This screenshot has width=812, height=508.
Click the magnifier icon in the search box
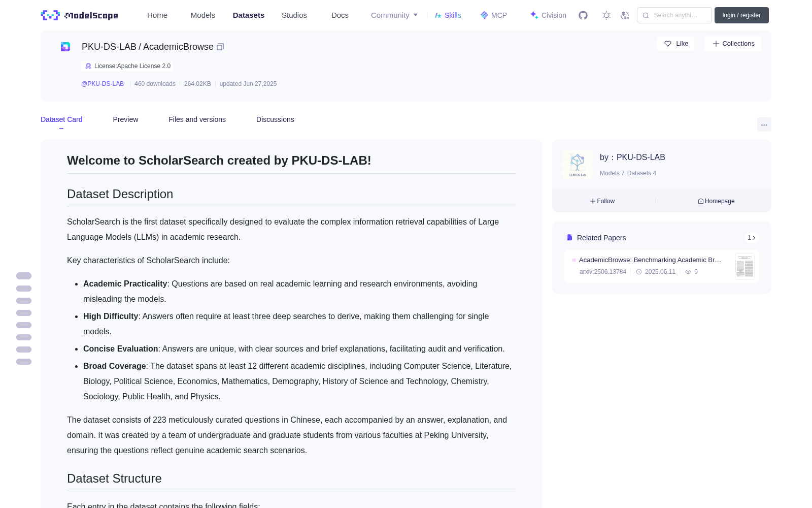(646, 15)
